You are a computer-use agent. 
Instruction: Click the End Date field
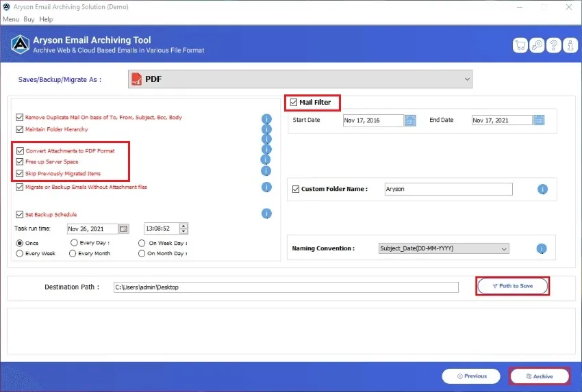tap(502, 120)
